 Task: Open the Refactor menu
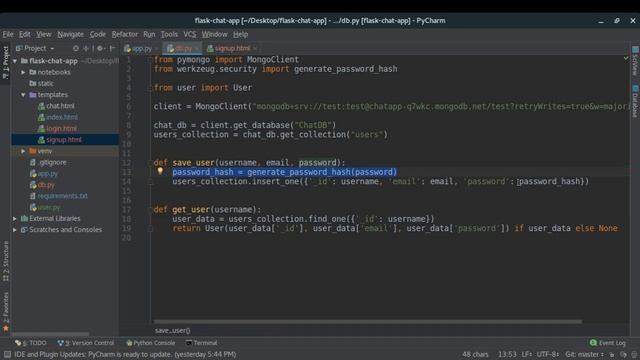[x=124, y=34]
